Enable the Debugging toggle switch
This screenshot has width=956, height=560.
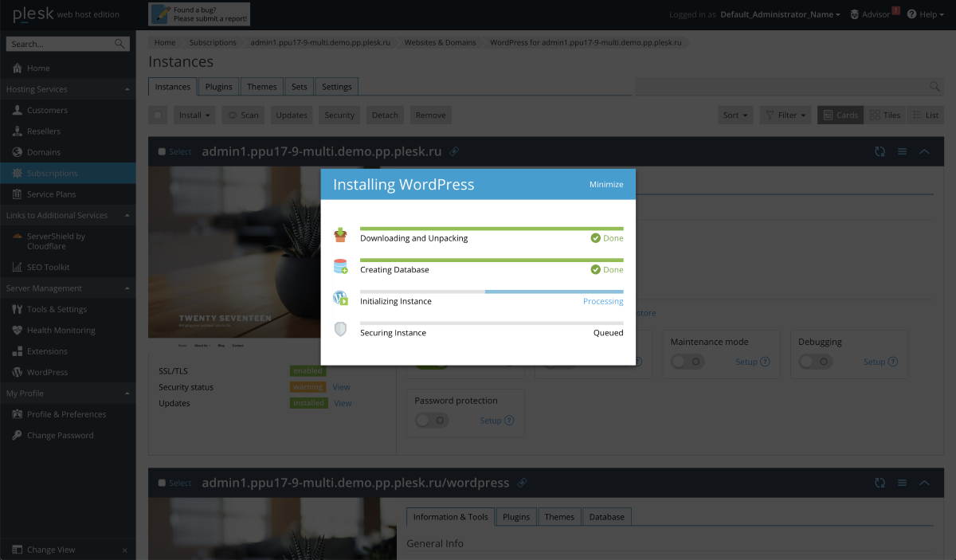[815, 362]
